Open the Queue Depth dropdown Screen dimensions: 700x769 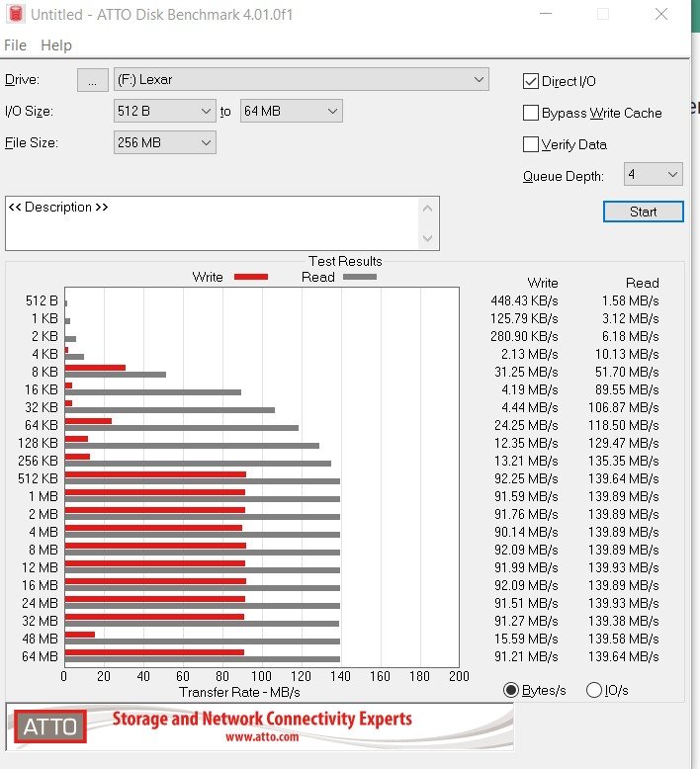pyautogui.click(x=653, y=174)
